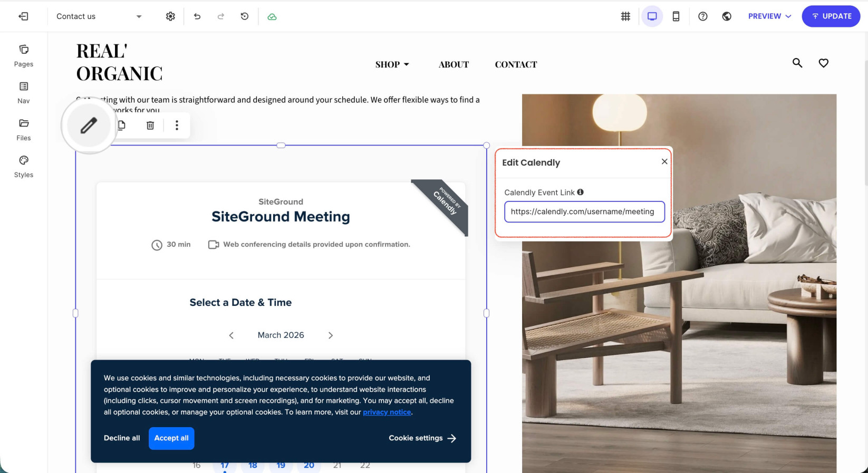
Task: Open the version history icon
Action: click(x=245, y=16)
